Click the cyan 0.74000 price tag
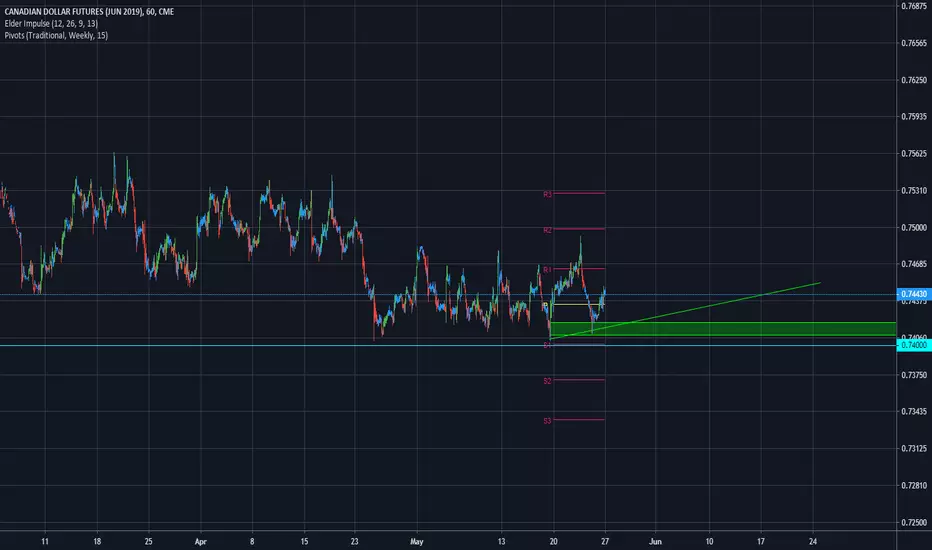 914,345
